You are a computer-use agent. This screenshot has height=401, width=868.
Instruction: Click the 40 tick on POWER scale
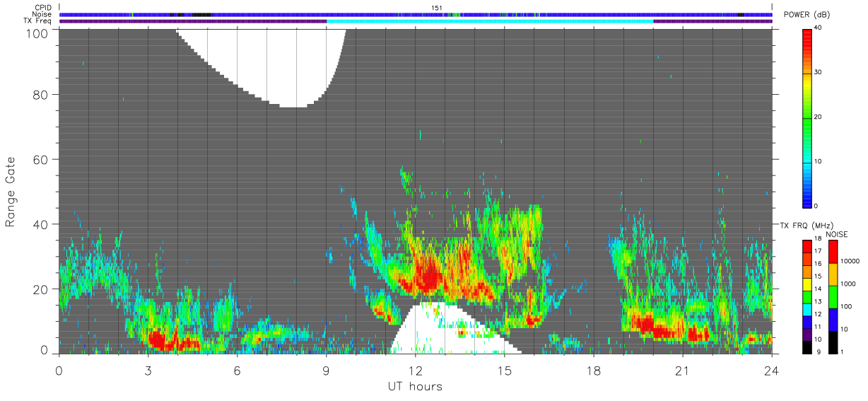(819, 28)
